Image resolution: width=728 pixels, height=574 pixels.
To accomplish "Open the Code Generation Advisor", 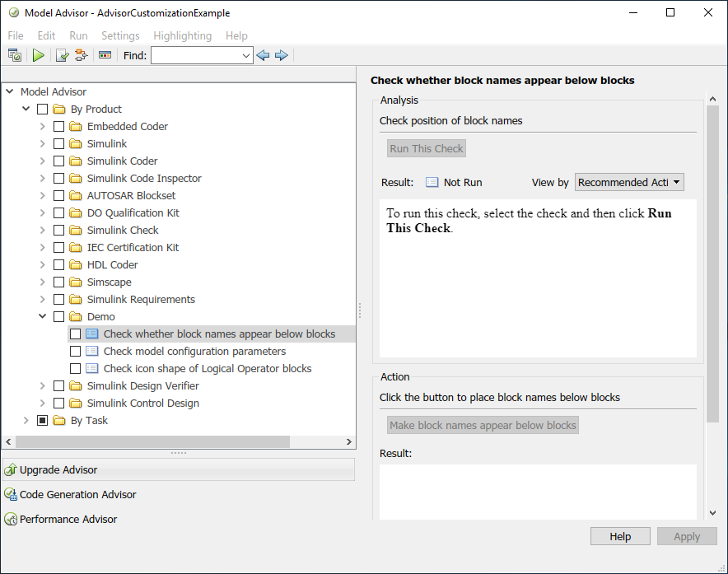I will 77,494.
